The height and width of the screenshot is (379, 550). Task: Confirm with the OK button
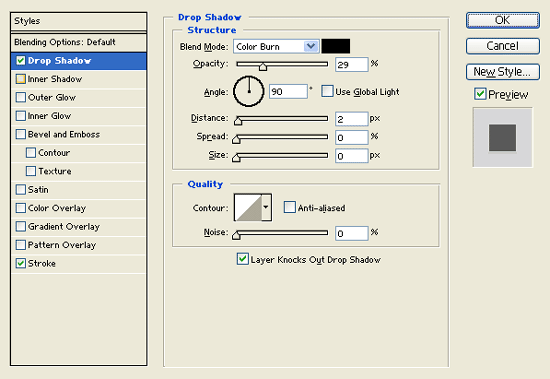503,20
